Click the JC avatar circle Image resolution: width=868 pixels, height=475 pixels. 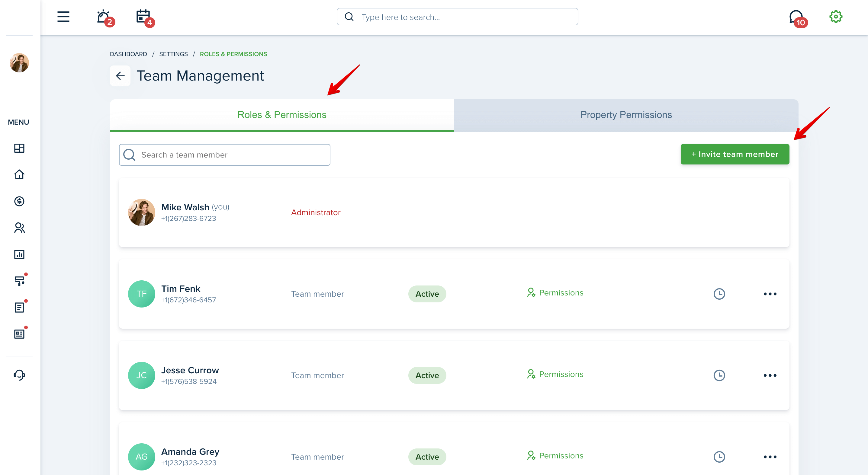tap(142, 375)
